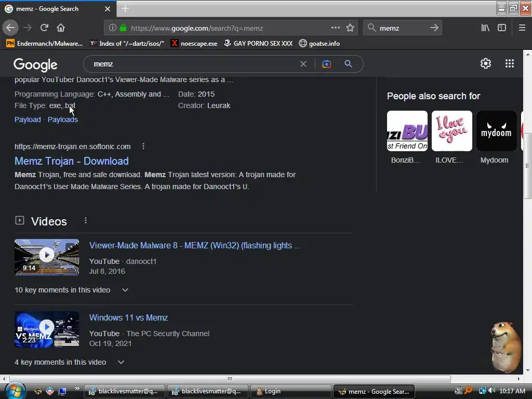The height and width of the screenshot is (399, 532).
Task: Open first blacklivesmatter@q... taskbar window
Action: pyautogui.click(x=124, y=391)
